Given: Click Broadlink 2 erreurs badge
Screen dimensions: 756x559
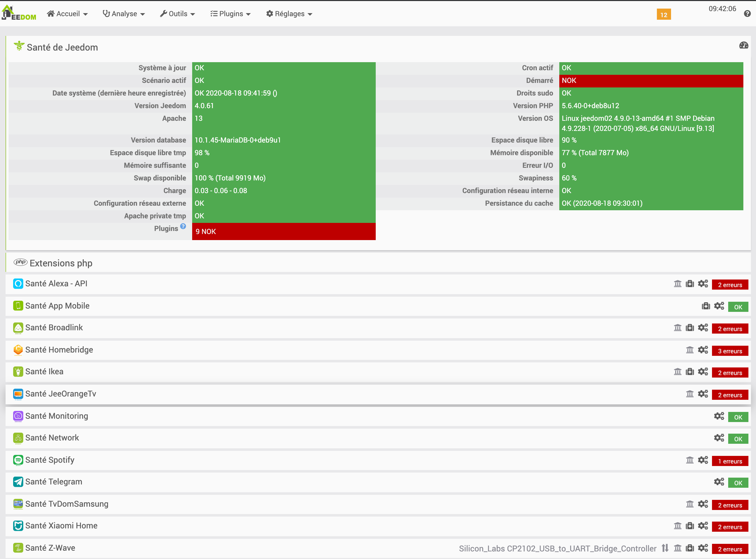Looking at the screenshot, I should pos(730,329).
